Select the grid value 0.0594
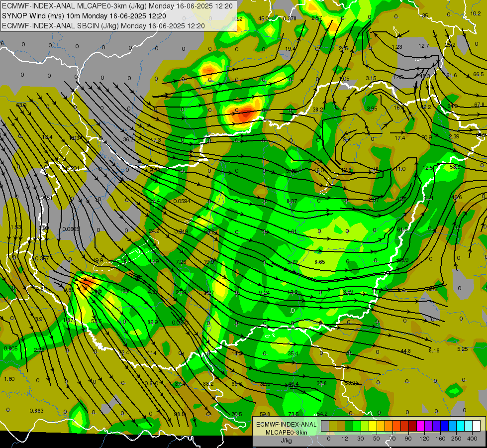 (x=182, y=201)
